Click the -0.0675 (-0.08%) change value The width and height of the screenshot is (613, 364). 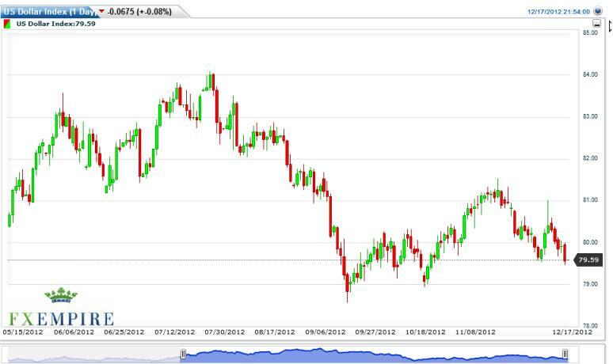(140, 11)
